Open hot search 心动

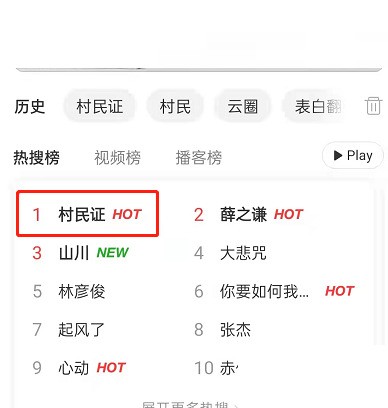pos(79,368)
